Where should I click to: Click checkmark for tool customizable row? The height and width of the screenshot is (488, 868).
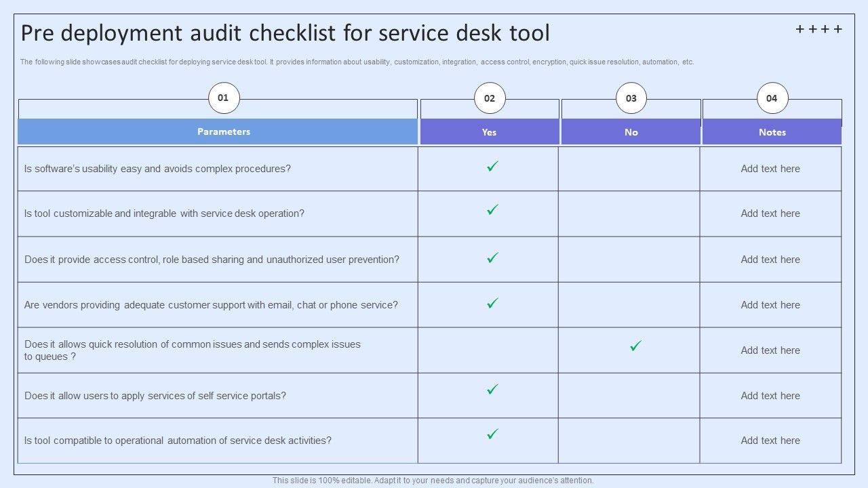[x=493, y=210]
